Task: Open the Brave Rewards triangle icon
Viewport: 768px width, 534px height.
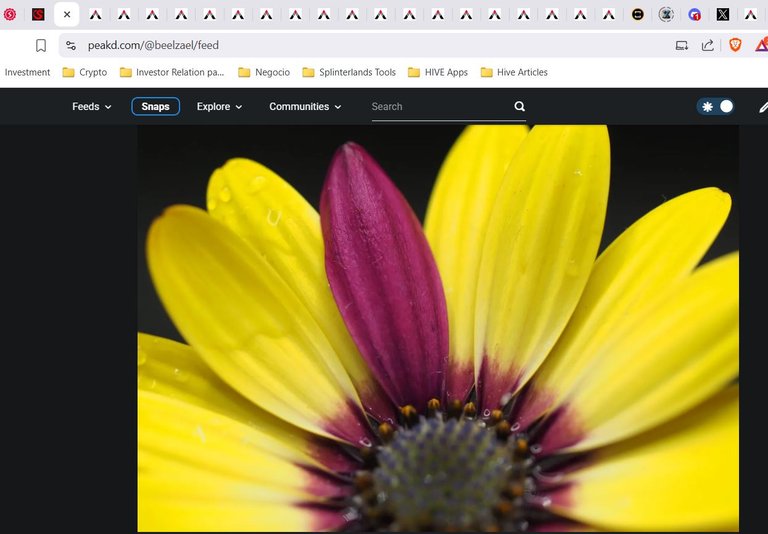Action: [762, 45]
